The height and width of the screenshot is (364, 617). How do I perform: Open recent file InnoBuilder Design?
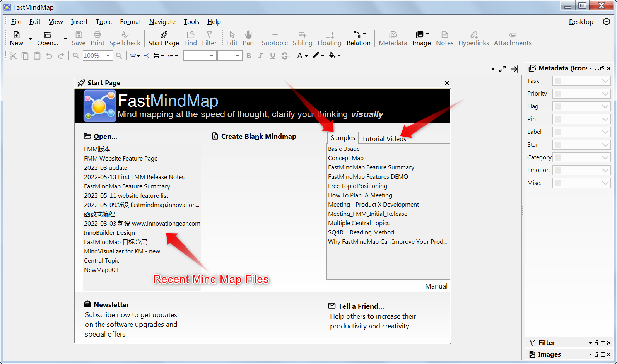point(109,233)
